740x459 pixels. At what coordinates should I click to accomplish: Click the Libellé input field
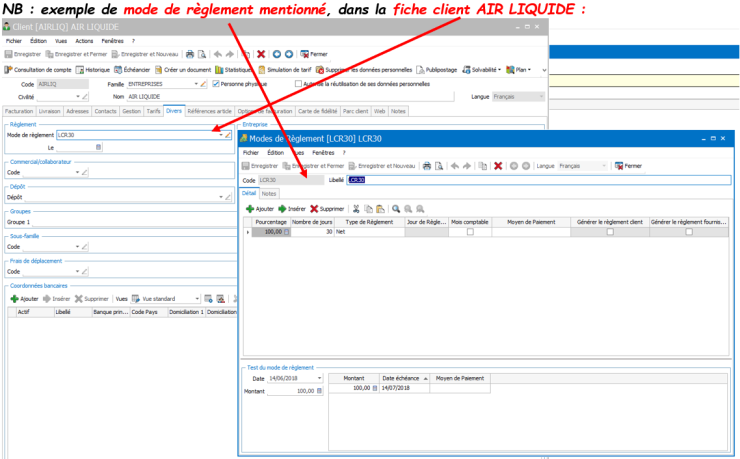point(538,180)
